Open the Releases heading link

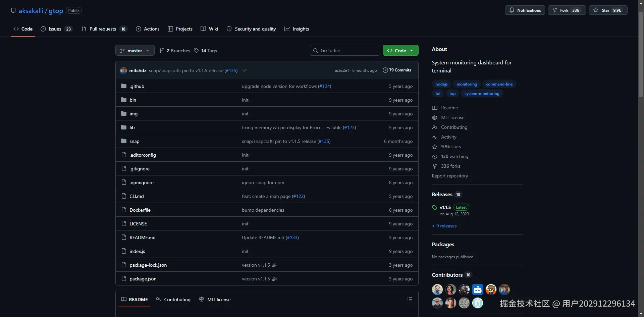click(x=442, y=195)
